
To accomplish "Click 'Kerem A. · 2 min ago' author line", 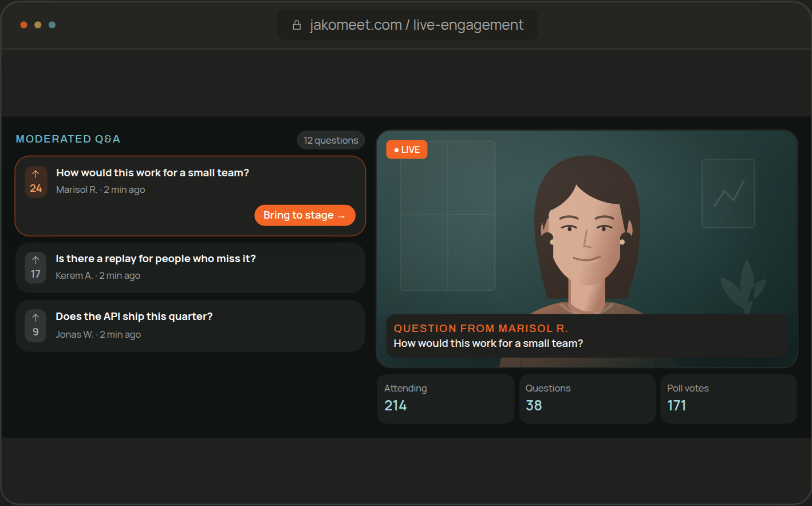I will tap(98, 275).
